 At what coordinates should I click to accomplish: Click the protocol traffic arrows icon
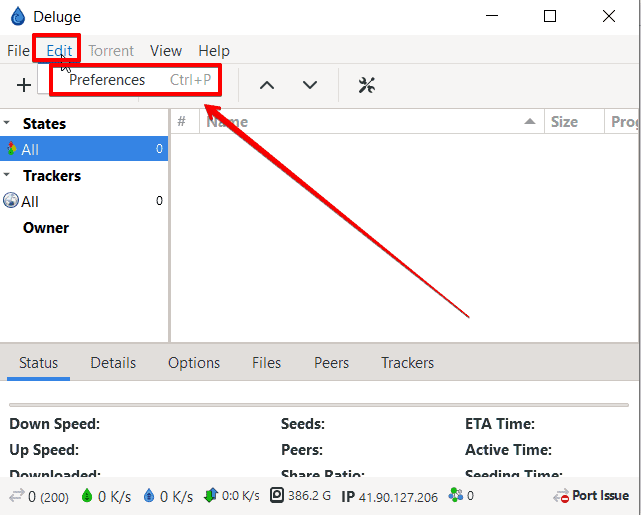point(211,495)
